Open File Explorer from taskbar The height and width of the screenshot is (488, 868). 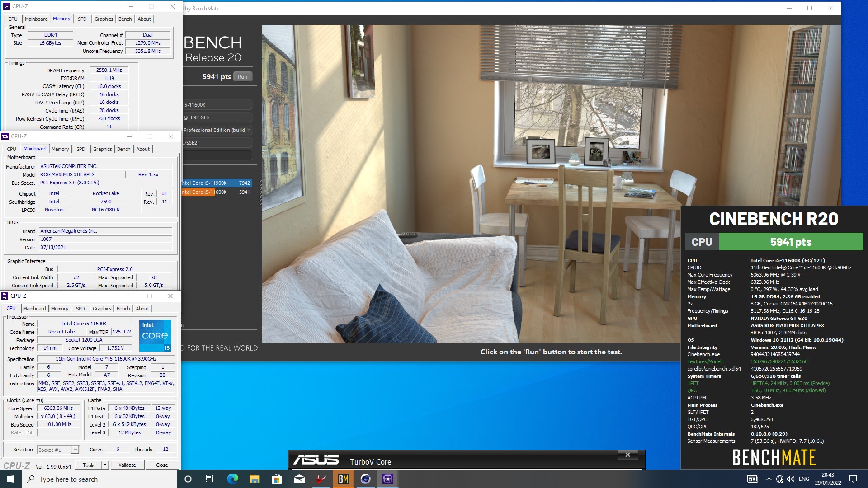[x=255, y=479]
